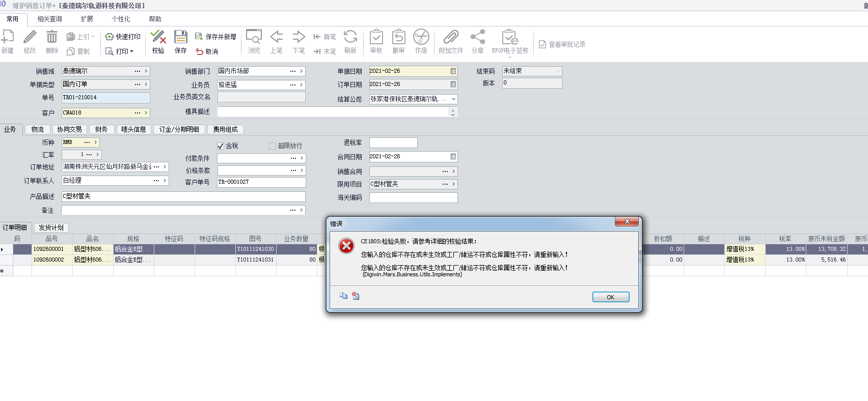Copy error message icon in dialog
868x401 pixels.
click(343, 296)
